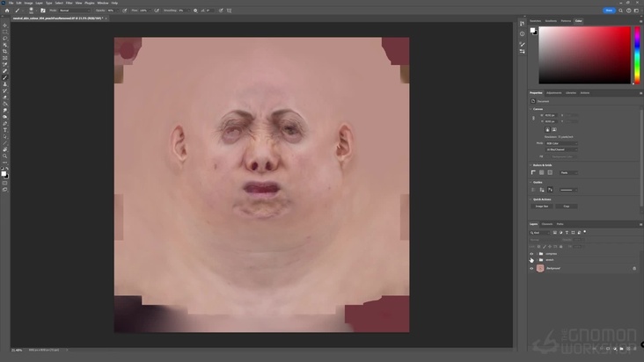Screen dimensions: 644x362
Task: Click the create new group folder icon
Action: (x=621, y=349)
